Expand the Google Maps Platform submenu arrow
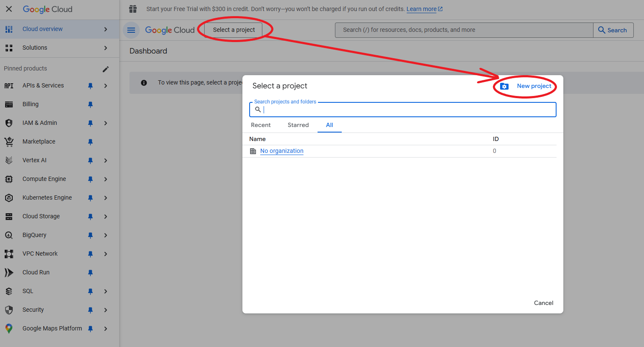This screenshot has width=644, height=347. tap(106, 329)
